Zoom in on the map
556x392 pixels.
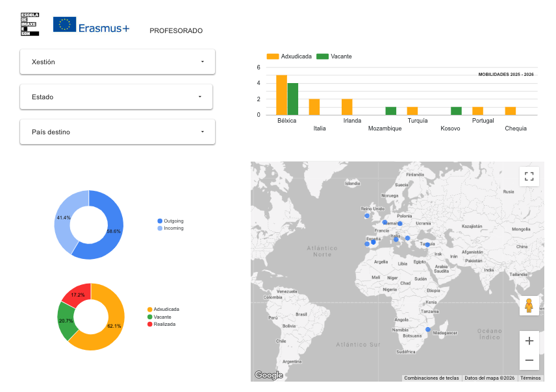coord(529,341)
